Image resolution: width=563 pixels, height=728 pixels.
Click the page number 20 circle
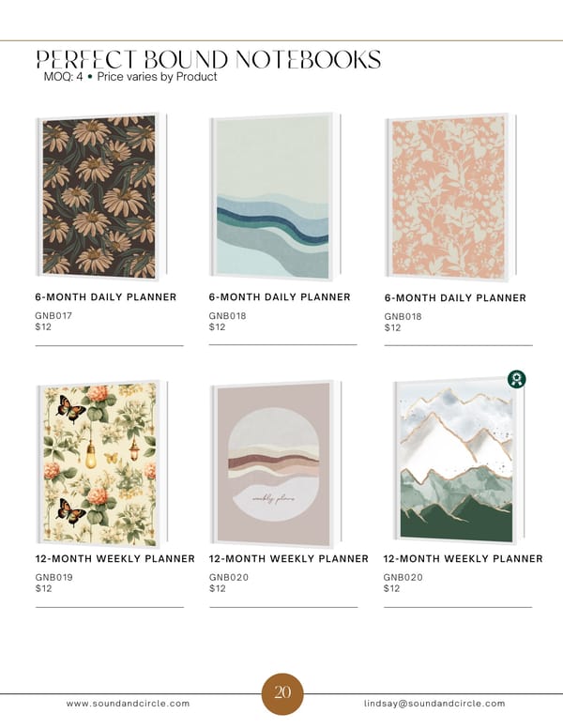point(282,693)
